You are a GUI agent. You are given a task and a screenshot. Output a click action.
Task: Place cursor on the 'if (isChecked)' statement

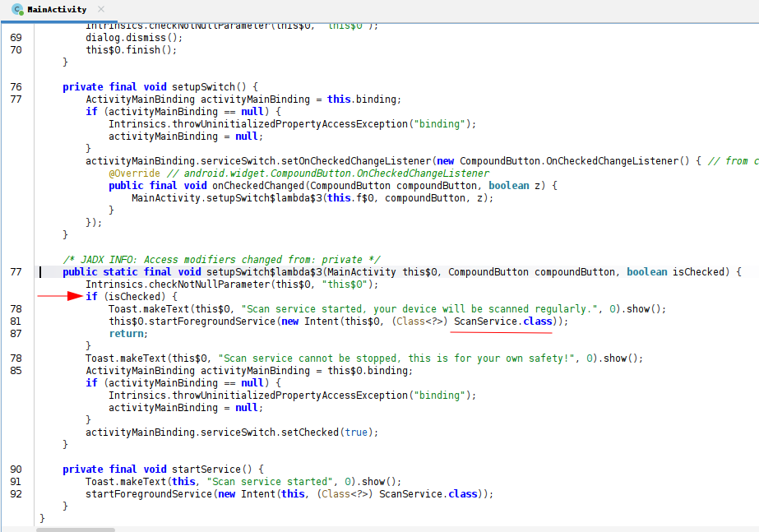tap(132, 297)
